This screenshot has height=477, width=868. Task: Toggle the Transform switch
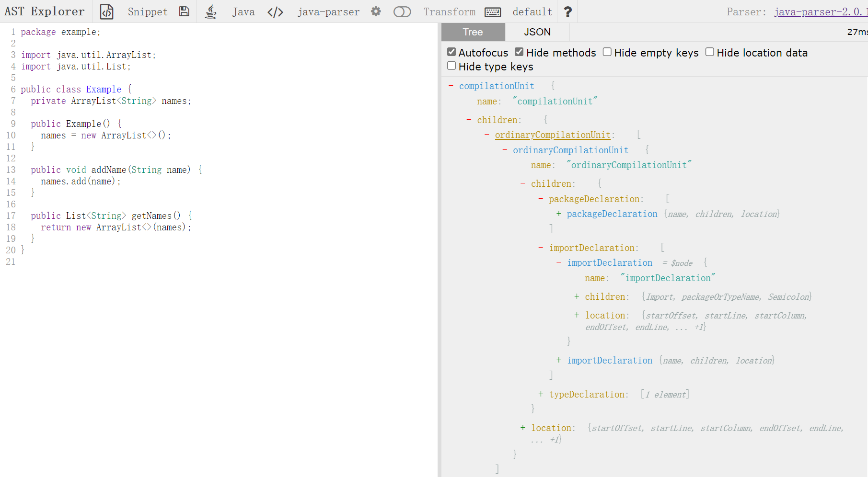point(402,11)
